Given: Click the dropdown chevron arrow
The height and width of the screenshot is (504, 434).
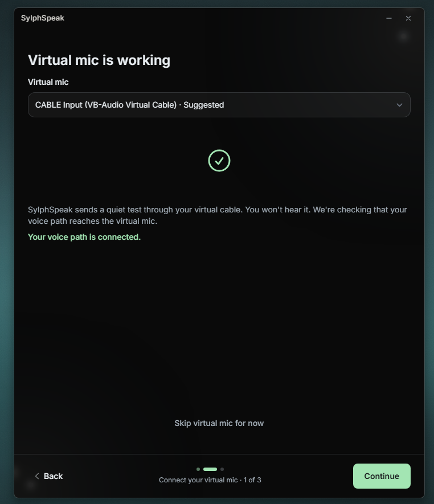Looking at the screenshot, I should [399, 105].
